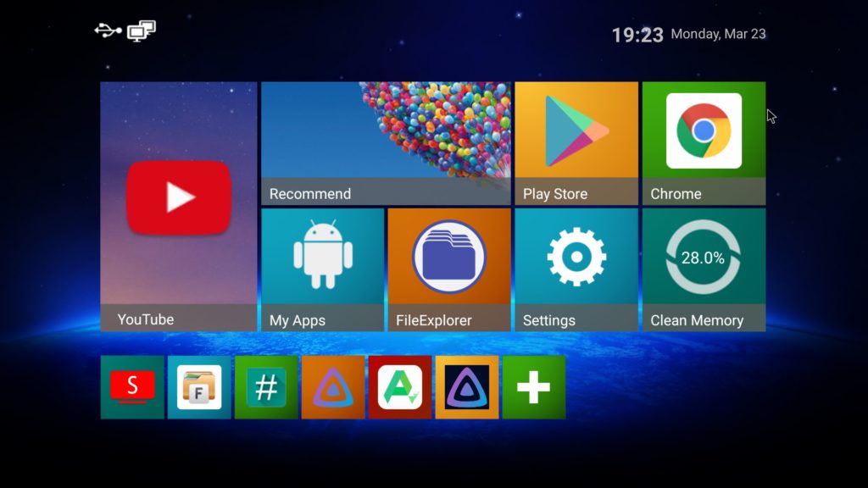Viewport: 868px width, 488px height.
Task: Open My Apps Android tile
Action: [x=322, y=270]
